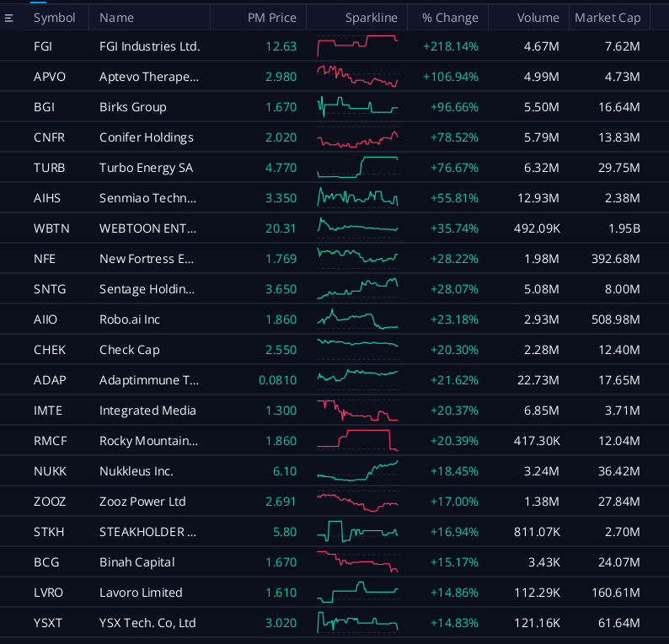Image resolution: width=669 pixels, height=644 pixels.
Task: Sort by the % Change column header
Action: [x=450, y=18]
